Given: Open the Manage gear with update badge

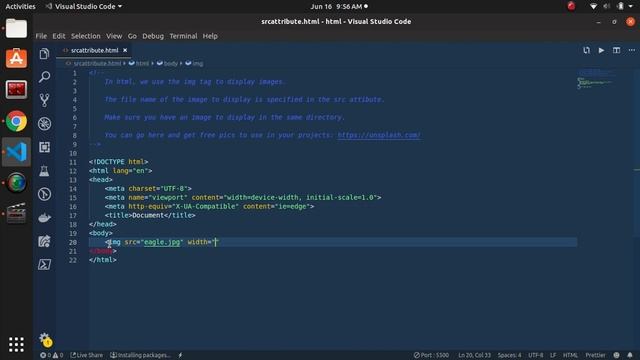Looking at the screenshot, I should click(x=45, y=339).
